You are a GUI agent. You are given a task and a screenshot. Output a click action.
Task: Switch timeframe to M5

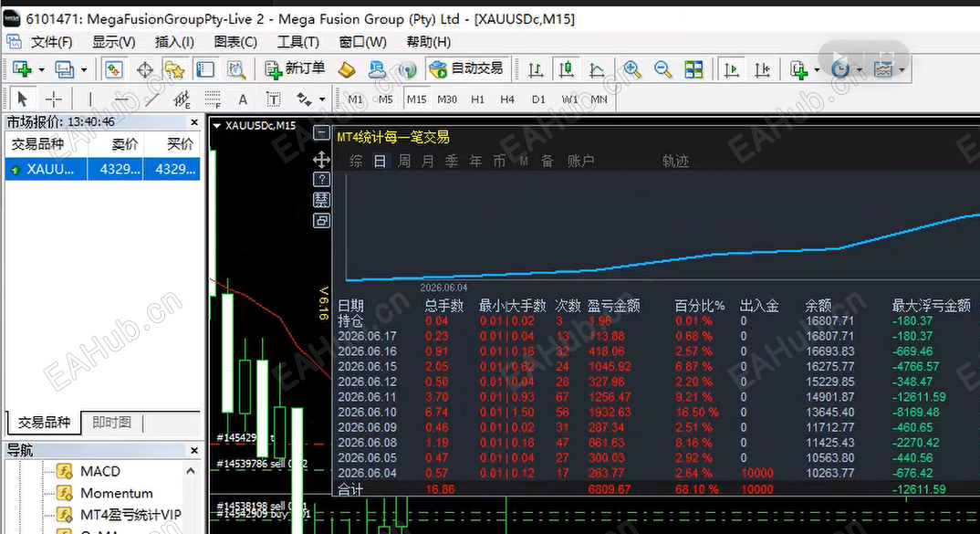point(386,99)
